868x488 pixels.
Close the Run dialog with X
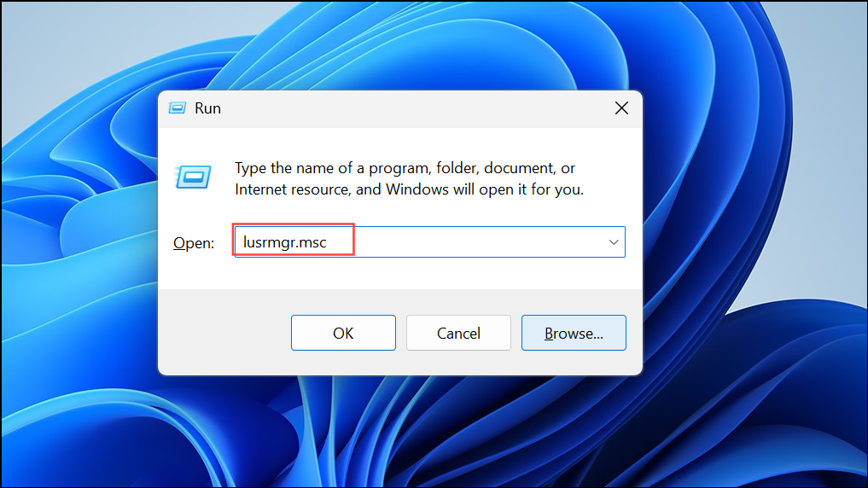click(621, 107)
